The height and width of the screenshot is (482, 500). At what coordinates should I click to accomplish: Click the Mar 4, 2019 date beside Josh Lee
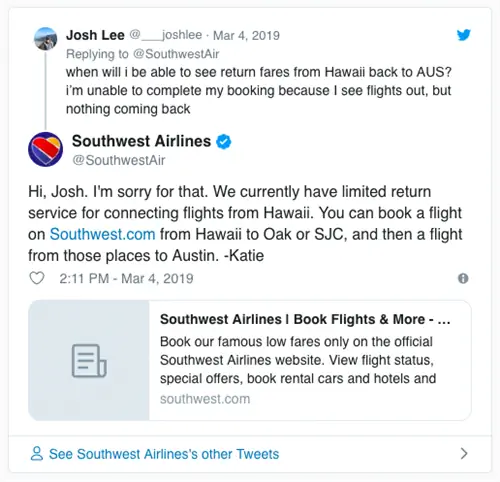pos(246,35)
